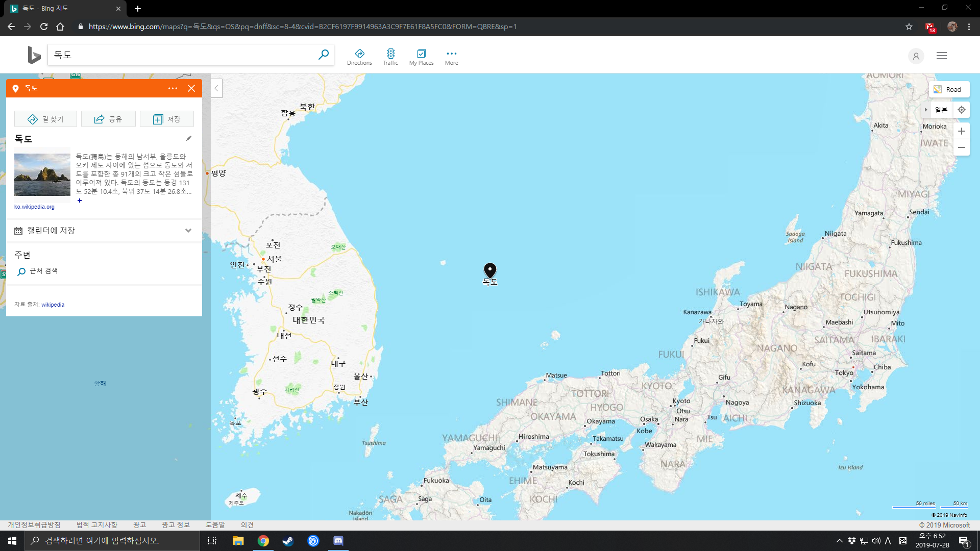Reload the page
Screen dimensions: 980x551
point(44,27)
